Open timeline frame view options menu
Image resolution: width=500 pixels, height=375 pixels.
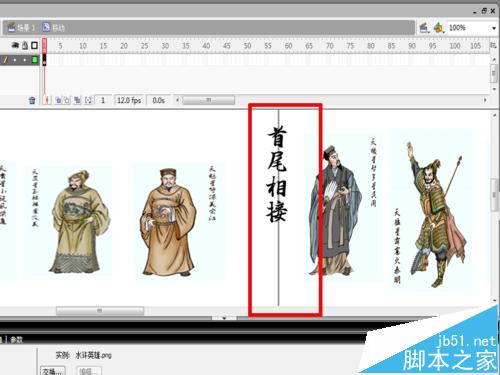[x=493, y=45]
